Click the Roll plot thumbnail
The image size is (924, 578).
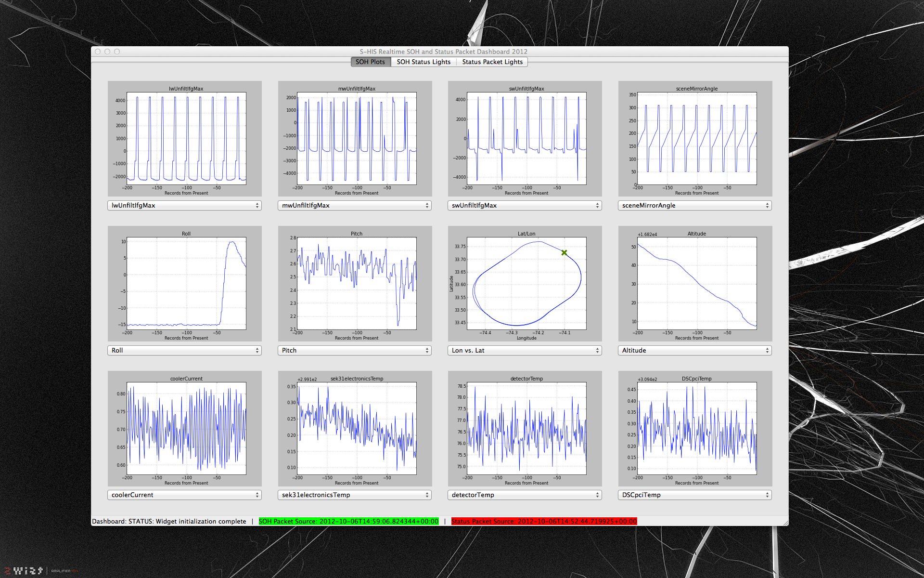(186, 283)
